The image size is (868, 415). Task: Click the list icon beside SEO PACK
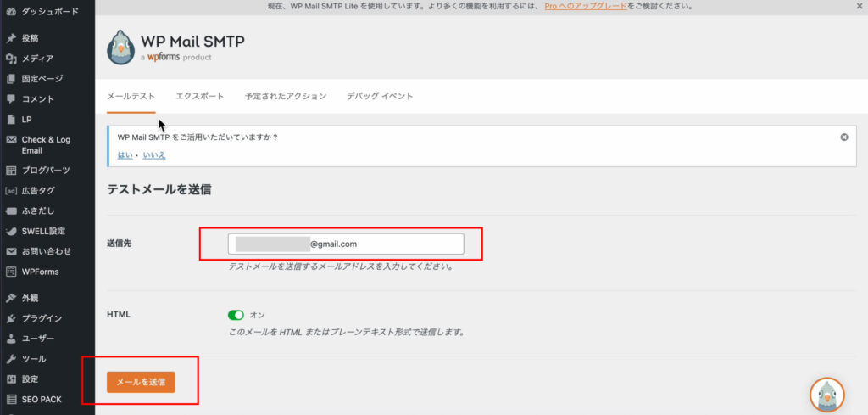pos(11,400)
